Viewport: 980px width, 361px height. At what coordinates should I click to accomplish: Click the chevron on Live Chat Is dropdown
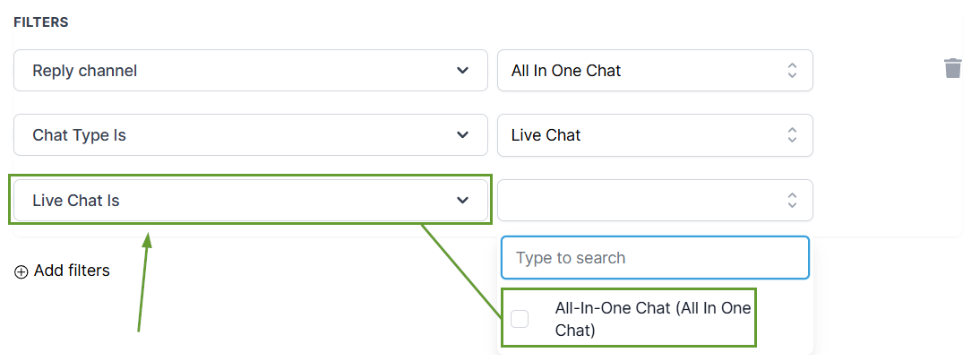click(x=462, y=200)
